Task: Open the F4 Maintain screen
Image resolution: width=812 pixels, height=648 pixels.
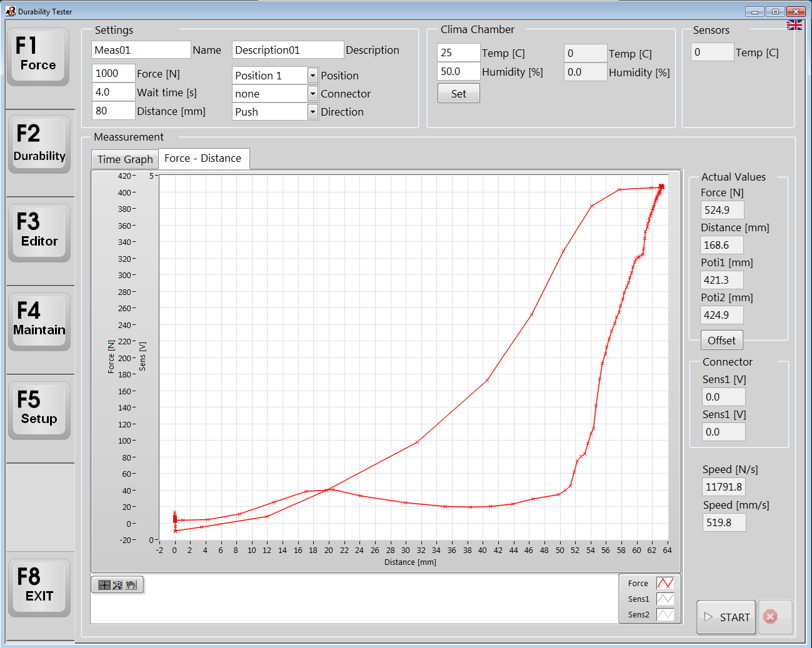Action: [x=39, y=321]
